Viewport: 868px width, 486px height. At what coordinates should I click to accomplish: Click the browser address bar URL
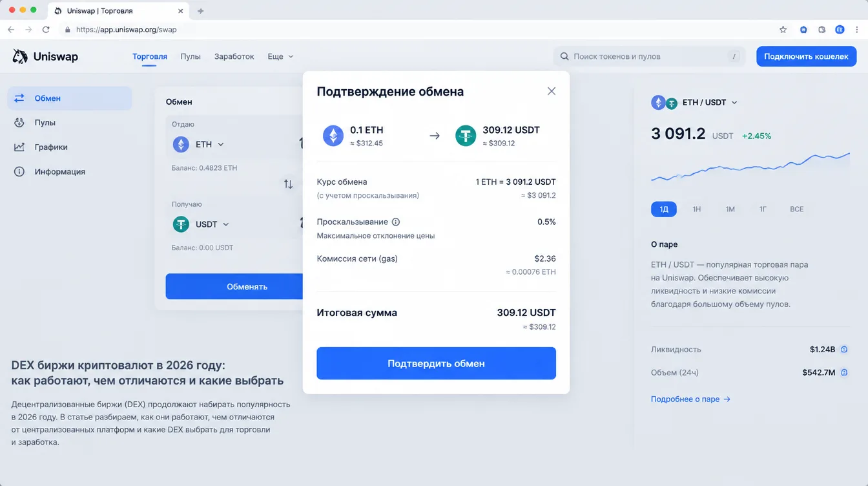click(126, 30)
